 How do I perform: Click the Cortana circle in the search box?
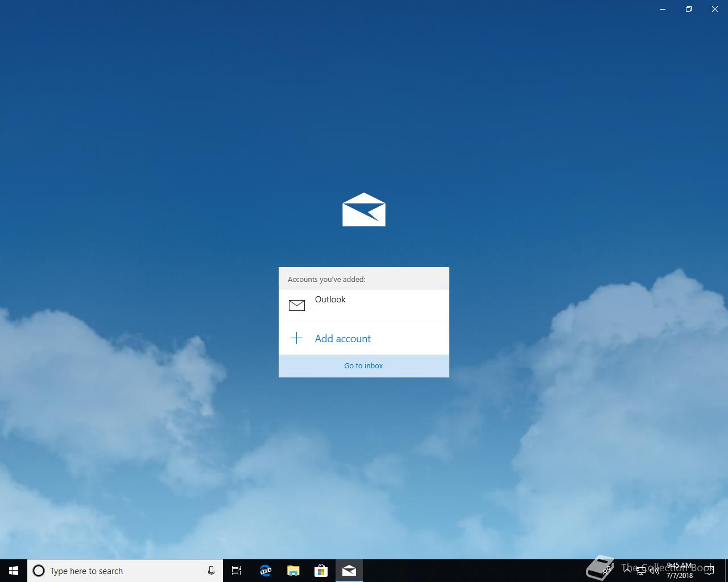39,571
